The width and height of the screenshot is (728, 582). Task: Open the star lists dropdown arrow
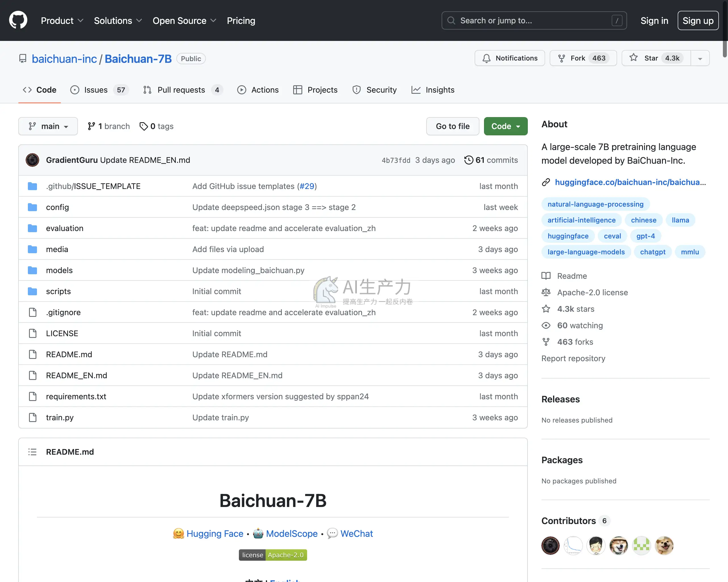700,58
